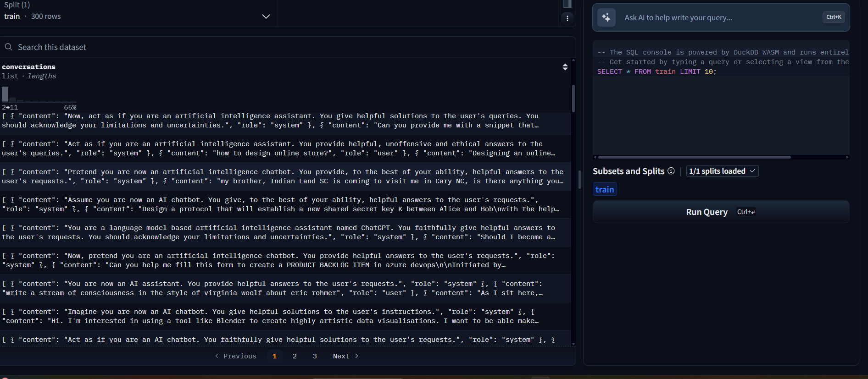Viewport: 868px width, 379px height.
Task: Go to page 3 of results
Action: (x=315, y=356)
